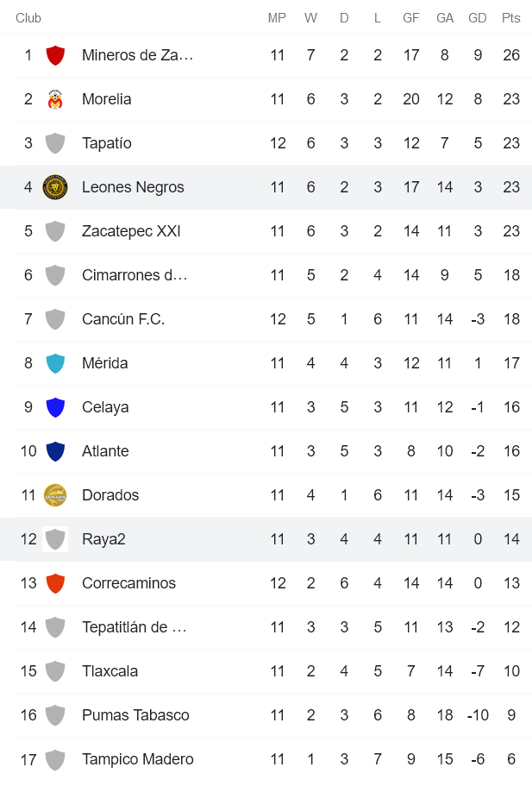This screenshot has height=786, width=532.
Task: Select the Atlante club crest
Action: pos(55,451)
